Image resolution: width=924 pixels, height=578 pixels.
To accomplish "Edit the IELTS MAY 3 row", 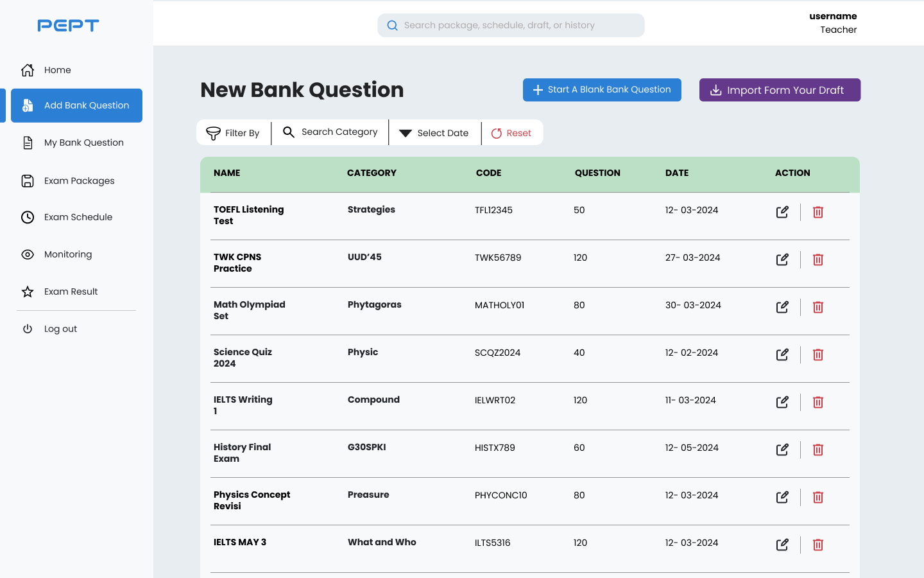I will (x=782, y=545).
